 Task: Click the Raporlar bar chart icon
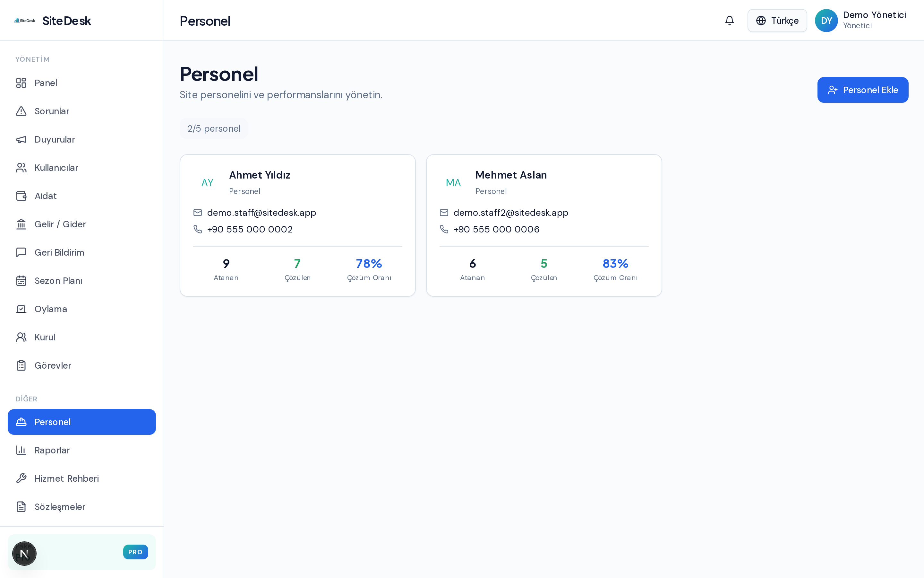click(21, 450)
